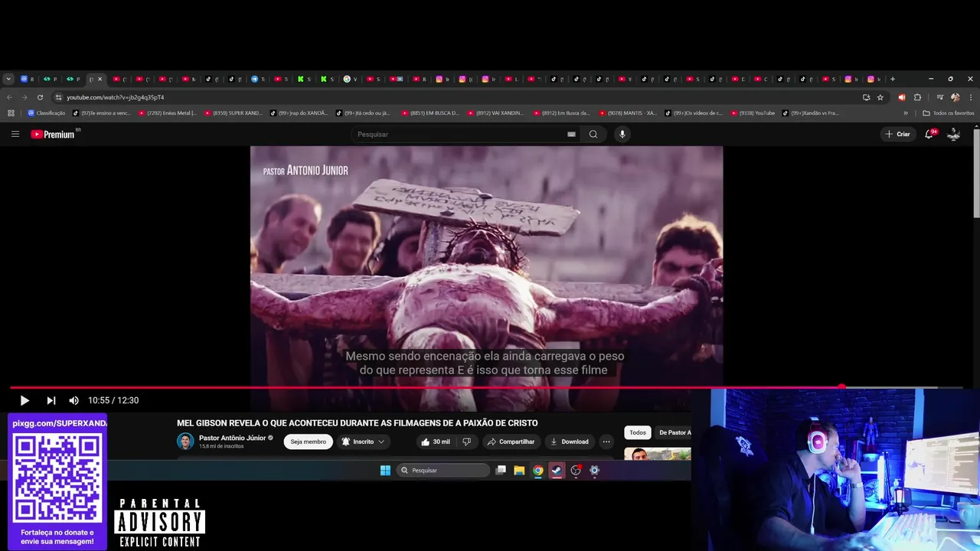Like the video with 30 mil likes
Image resolution: width=980 pixels, height=551 pixels.
(x=435, y=442)
